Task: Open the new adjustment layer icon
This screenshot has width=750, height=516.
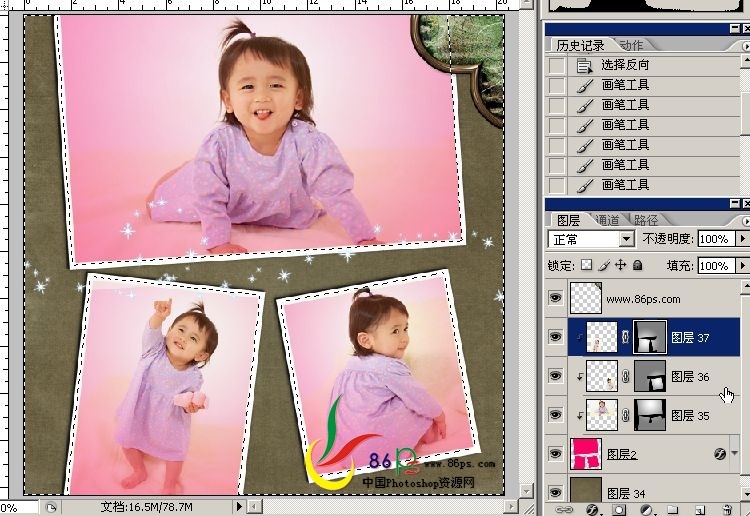Action: [x=646, y=510]
